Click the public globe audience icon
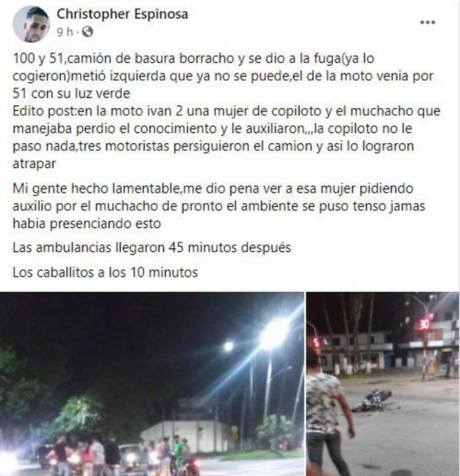The image size is (460, 476). pos(88,31)
